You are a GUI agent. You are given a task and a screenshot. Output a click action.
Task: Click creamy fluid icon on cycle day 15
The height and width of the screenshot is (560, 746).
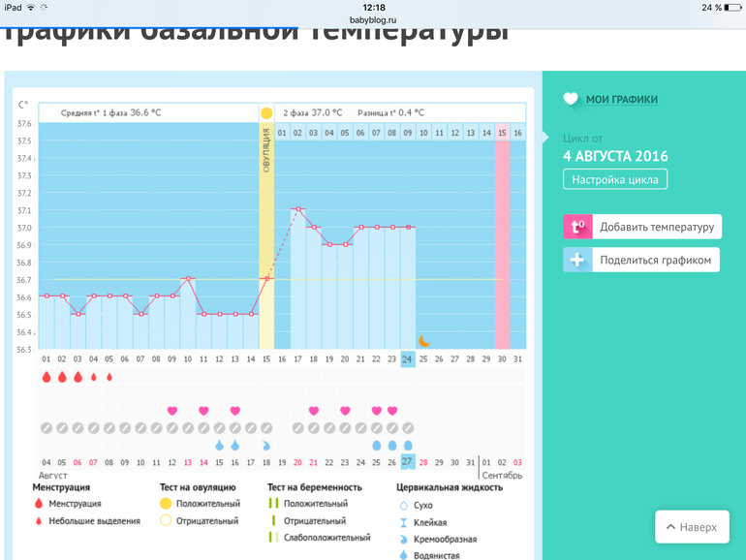click(x=266, y=445)
